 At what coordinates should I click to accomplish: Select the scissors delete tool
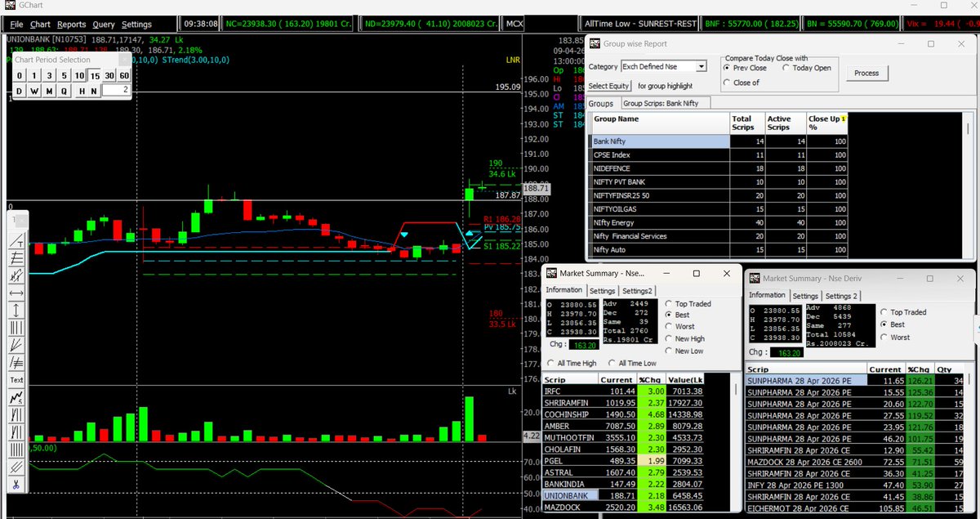coord(16,485)
